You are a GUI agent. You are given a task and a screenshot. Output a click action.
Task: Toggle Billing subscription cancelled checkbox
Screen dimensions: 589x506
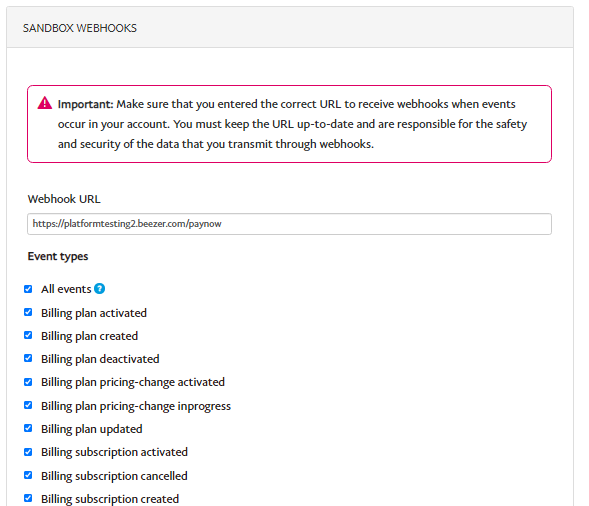[x=28, y=475]
